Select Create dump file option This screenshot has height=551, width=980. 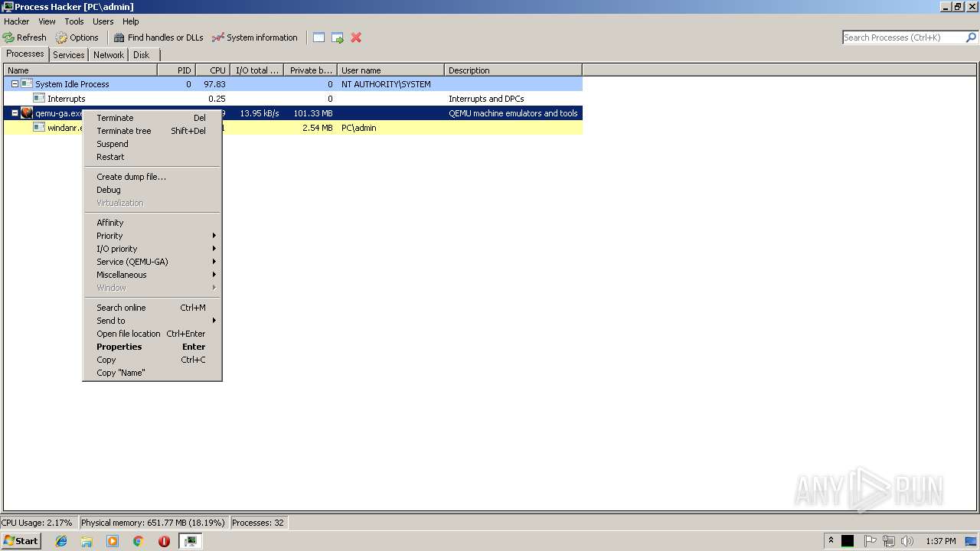point(152,177)
